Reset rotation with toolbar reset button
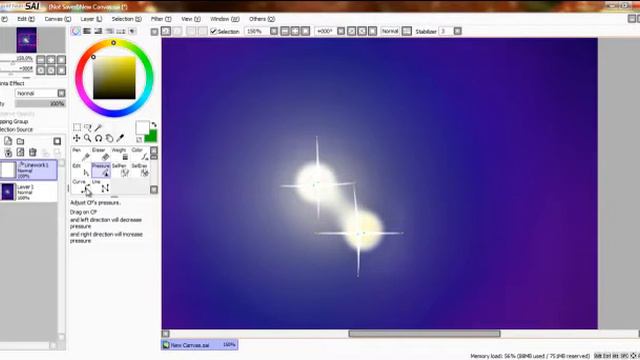Image resolution: width=640 pixels, height=360 pixels. tap(372, 31)
